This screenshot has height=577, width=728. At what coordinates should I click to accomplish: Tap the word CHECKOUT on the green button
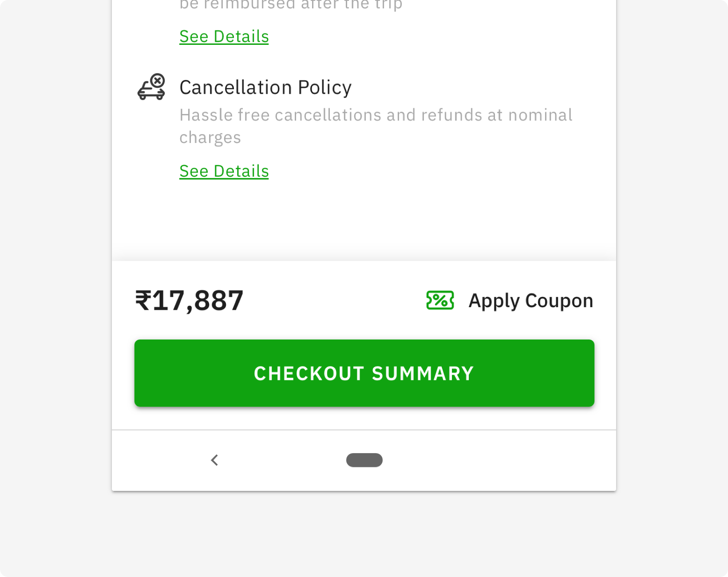point(309,374)
